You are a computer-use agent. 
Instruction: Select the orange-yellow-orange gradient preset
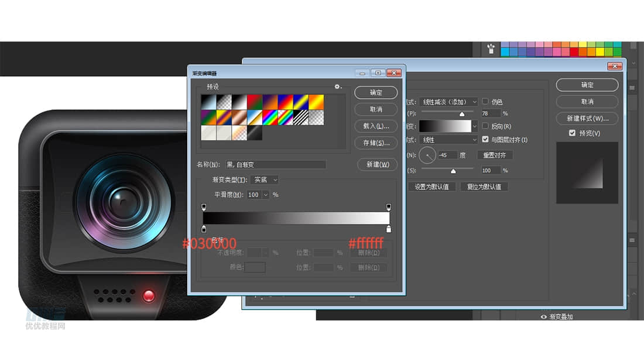tap(316, 102)
